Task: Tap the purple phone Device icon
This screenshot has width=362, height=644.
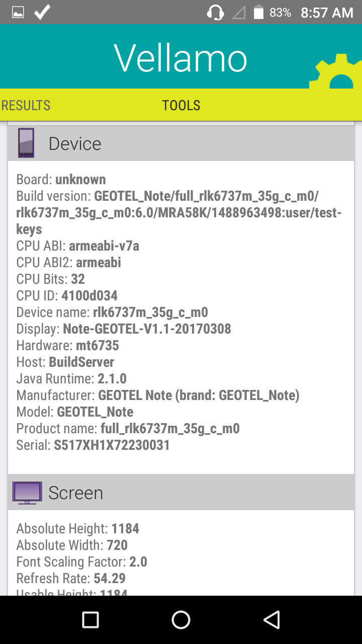Action: pos(26,143)
